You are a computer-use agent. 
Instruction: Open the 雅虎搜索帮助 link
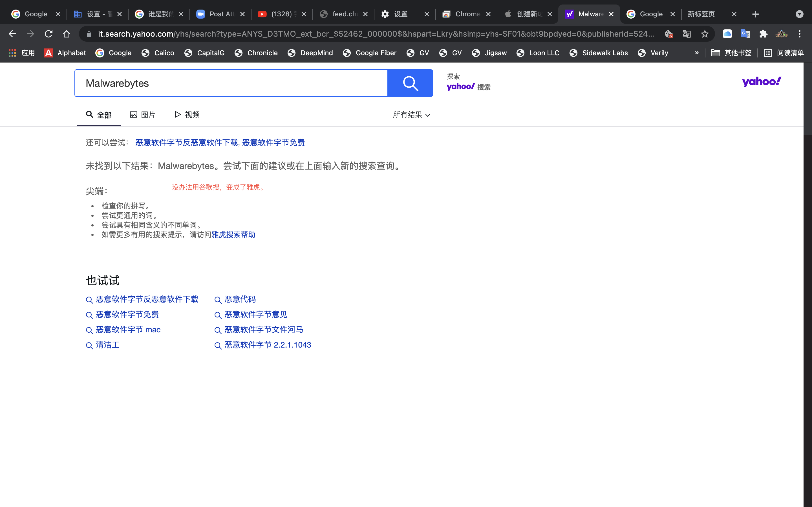pos(233,235)
